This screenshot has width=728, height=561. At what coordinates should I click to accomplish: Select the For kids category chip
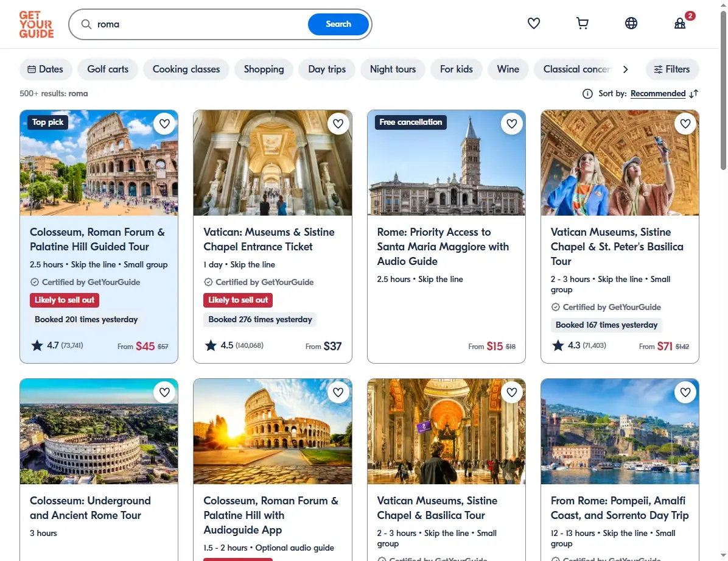point(457,69)
